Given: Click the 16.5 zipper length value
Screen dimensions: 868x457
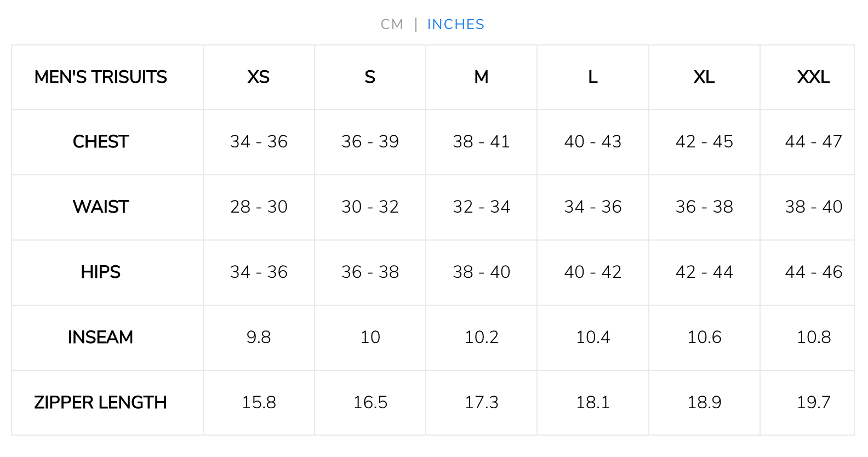Looking at the screenshot, I should pos(370,403).
